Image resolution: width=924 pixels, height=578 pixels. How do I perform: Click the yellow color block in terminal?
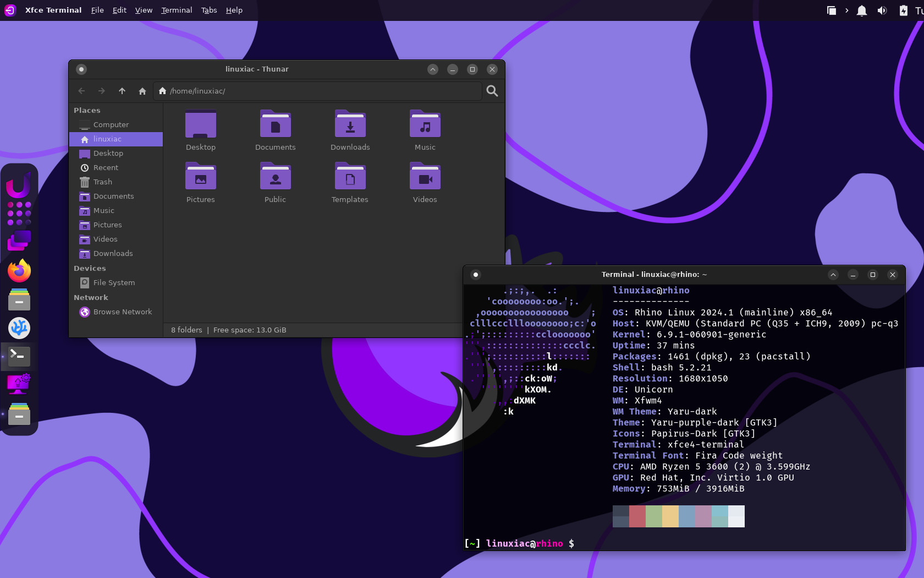[670, 516]
